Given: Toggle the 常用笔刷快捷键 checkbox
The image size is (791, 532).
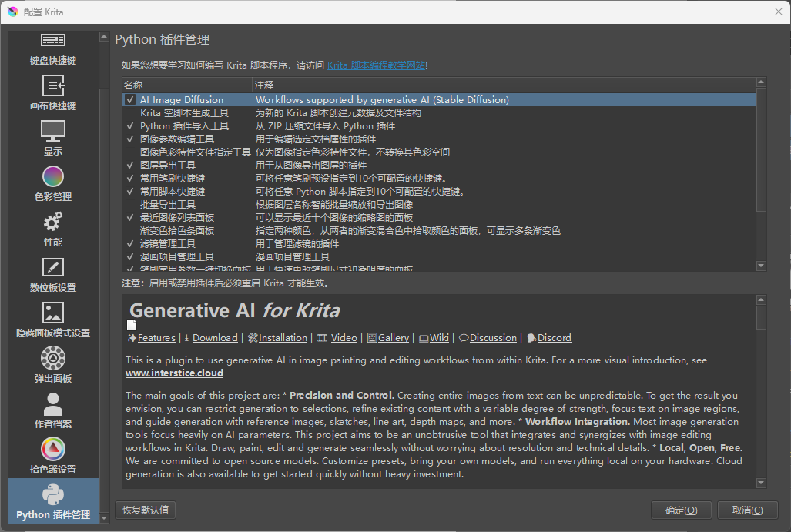Looking at the screenshot, I should pyautogui.click(x=130, y=179).
